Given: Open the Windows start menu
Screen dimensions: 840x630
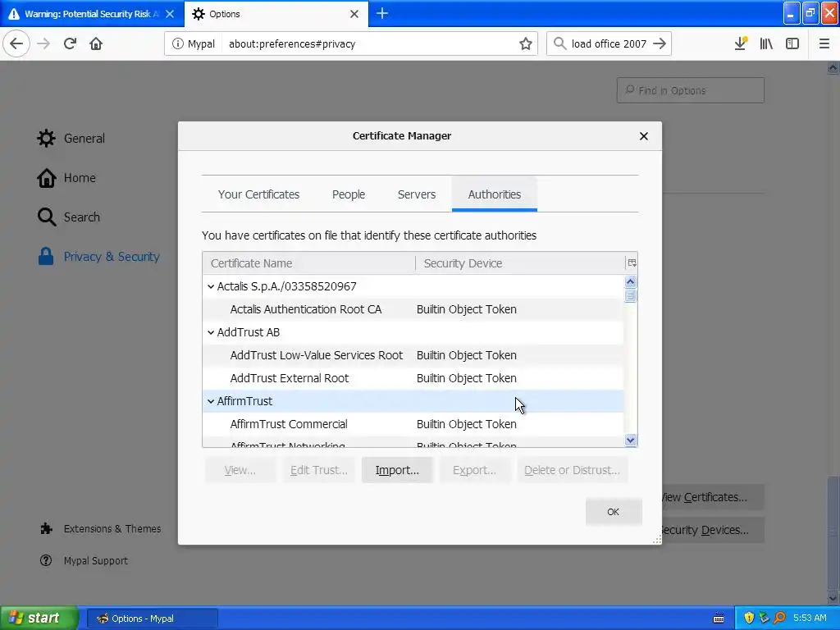Looking at the screenshot, I should pyautogui.click(x=39, y=618).
